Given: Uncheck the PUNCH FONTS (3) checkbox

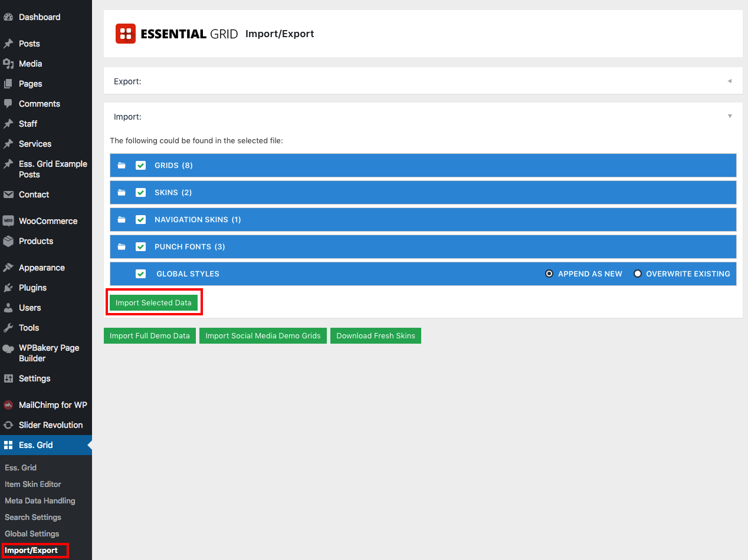Looking at the screenshot, I should pos(140,247).
